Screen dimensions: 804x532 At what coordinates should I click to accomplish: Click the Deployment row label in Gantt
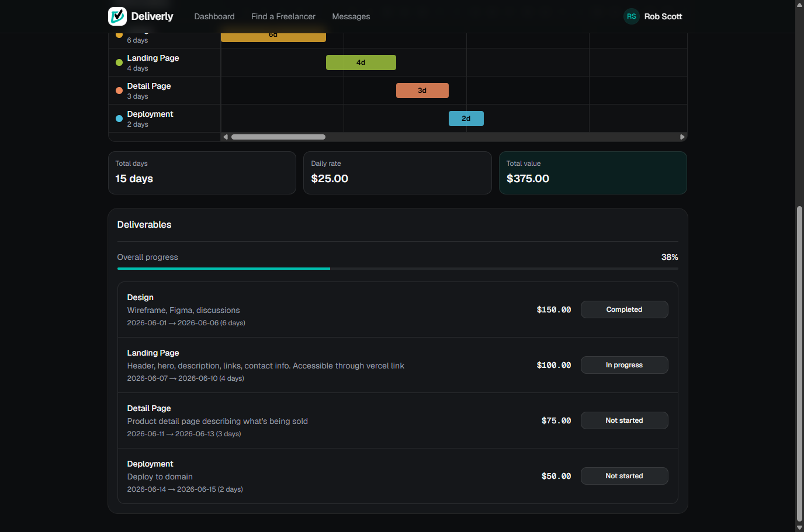pos(150,114)
